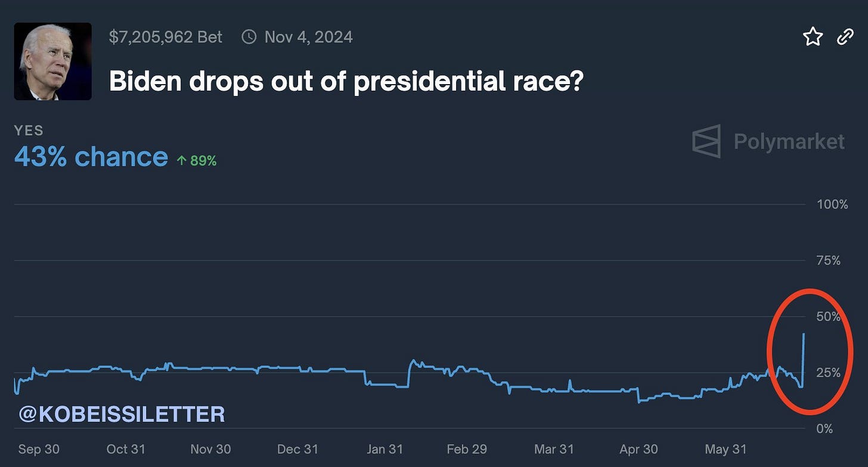Click the top of the chart's price spike
This screenshot has height=467, width=868.
click(x=804, y=334)
